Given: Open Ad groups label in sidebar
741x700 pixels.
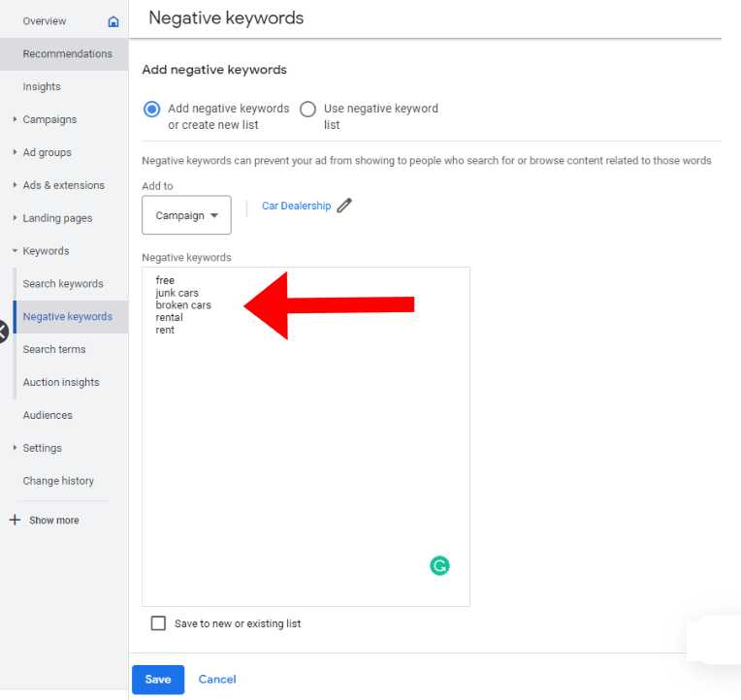Looking at the screenshot, I should point(48,152).
